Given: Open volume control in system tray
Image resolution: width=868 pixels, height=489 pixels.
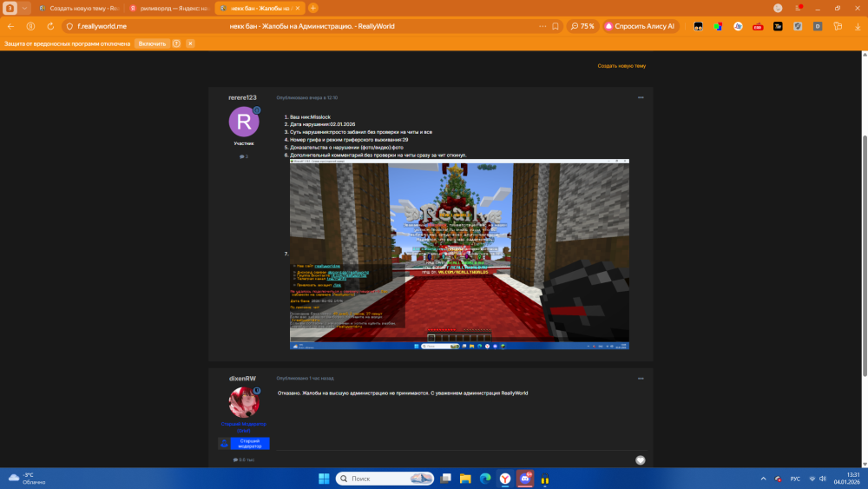Looking at the screenshot, I should [823, 479].
